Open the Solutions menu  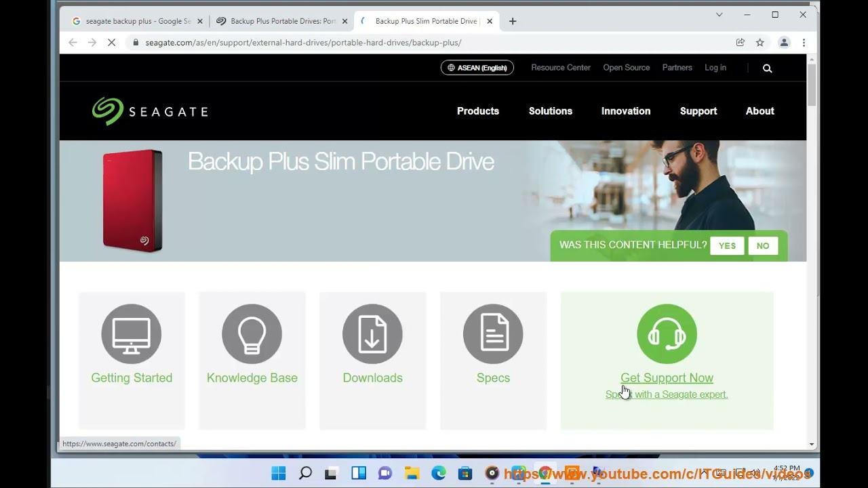pos(551,111)
